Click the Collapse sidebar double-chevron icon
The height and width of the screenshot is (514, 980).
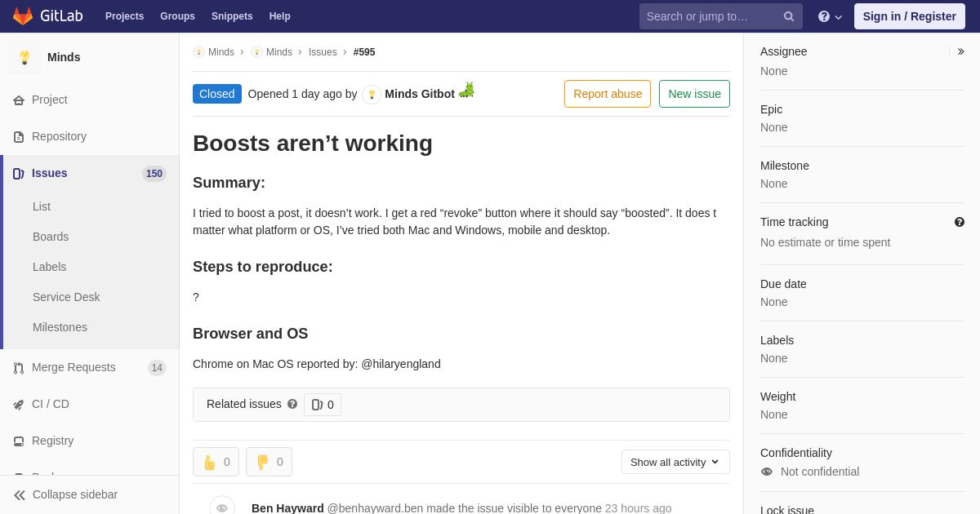tap(20, 495)
